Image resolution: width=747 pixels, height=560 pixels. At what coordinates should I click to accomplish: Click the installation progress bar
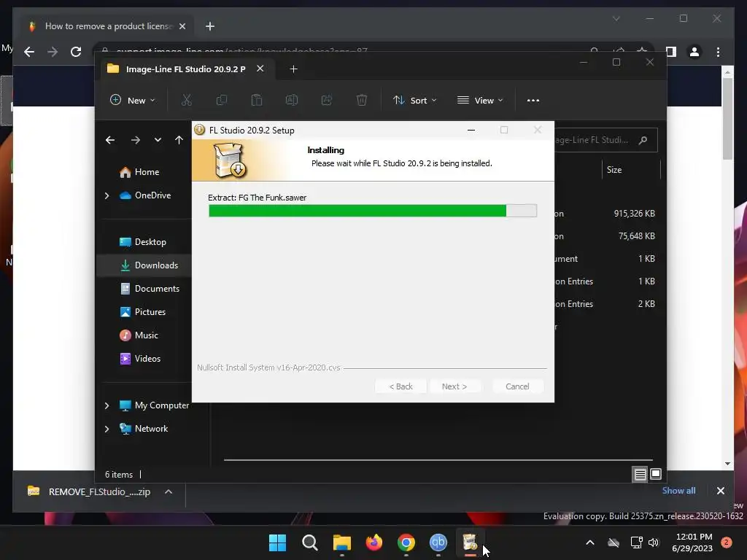pyautogui.click(x=373, y=211)
